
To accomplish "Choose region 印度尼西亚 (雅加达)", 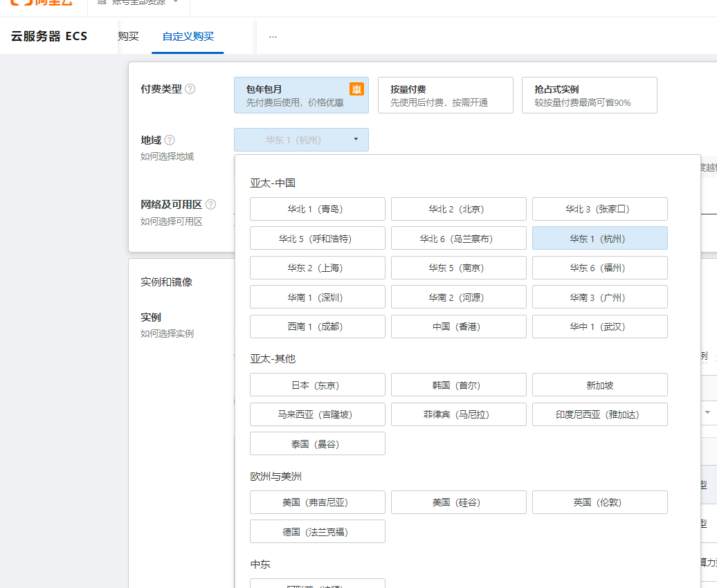I will [600, 414].
